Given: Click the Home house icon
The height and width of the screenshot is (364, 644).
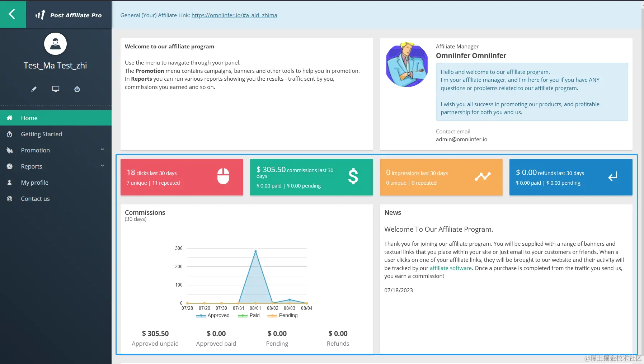Looking at the screenshot, I should (x=10, y=118).
